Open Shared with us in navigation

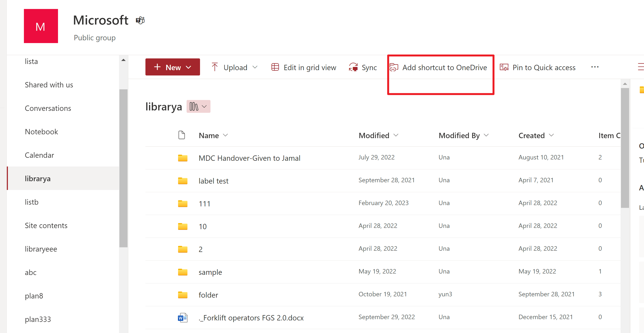tap(49, 85)
